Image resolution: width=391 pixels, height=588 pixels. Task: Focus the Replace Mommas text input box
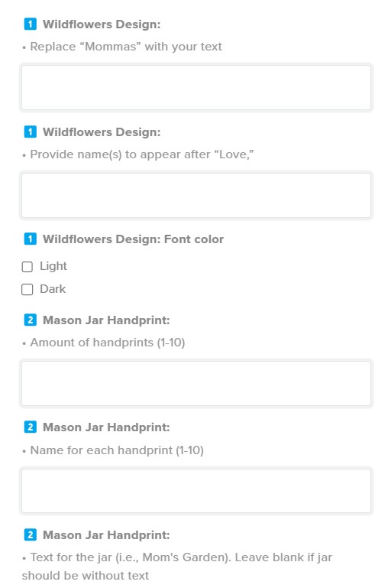[196, 88]
